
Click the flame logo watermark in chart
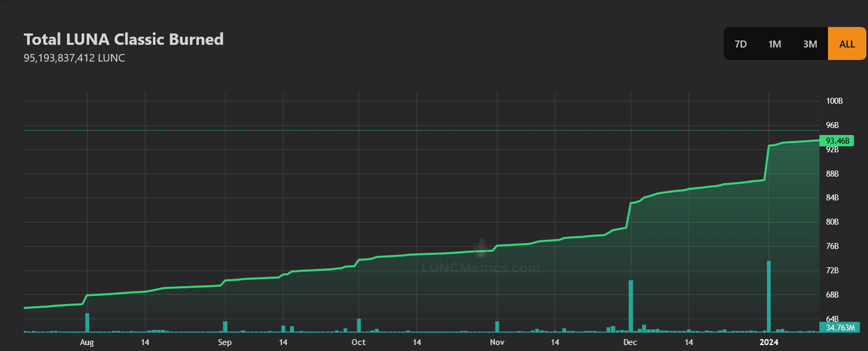480,248
